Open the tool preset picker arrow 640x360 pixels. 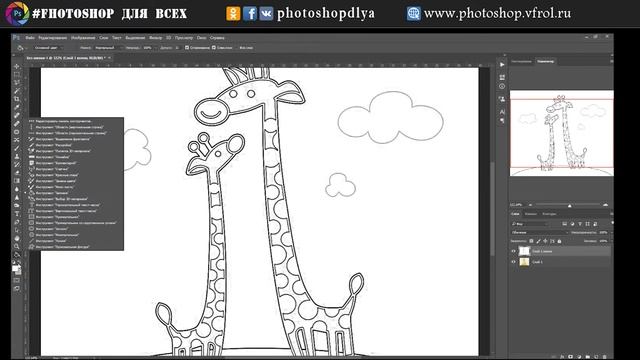click(x=26, y=48)
